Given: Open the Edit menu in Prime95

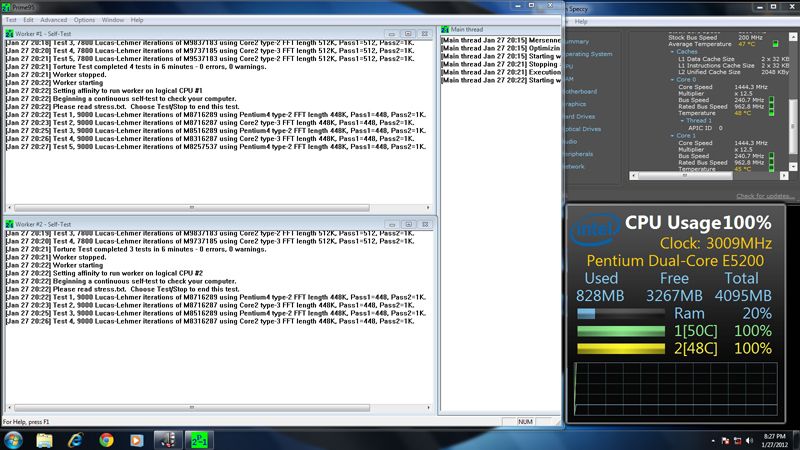Looking at the screenshot, I should coord(28,20).
